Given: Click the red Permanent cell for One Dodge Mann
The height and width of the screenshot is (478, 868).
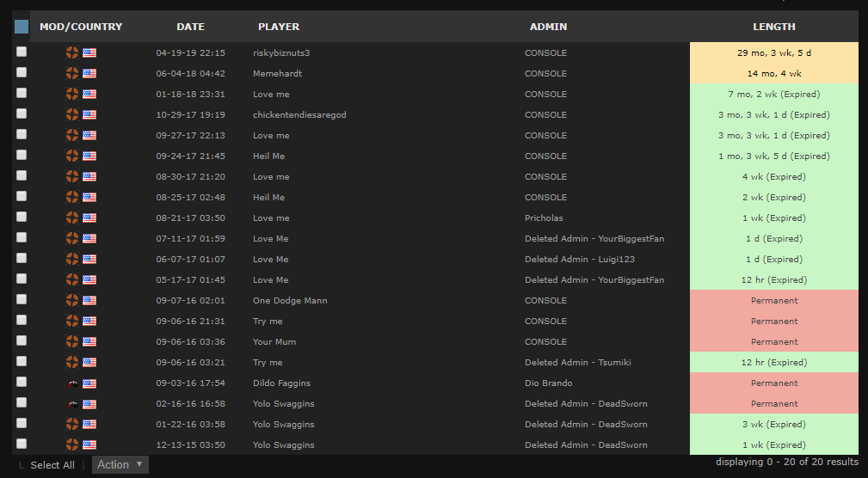Looking at the screenshot, I should [x=773, y=300].
